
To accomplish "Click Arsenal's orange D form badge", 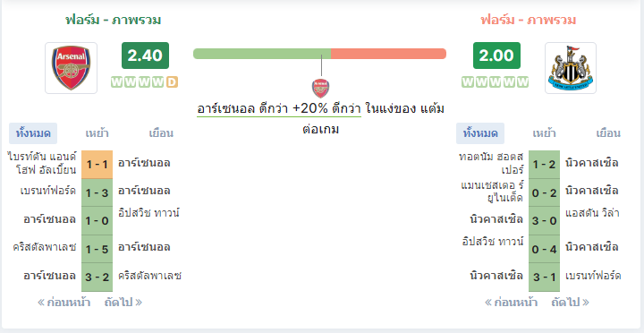I will pyautogui.click(x=172, y=82).
